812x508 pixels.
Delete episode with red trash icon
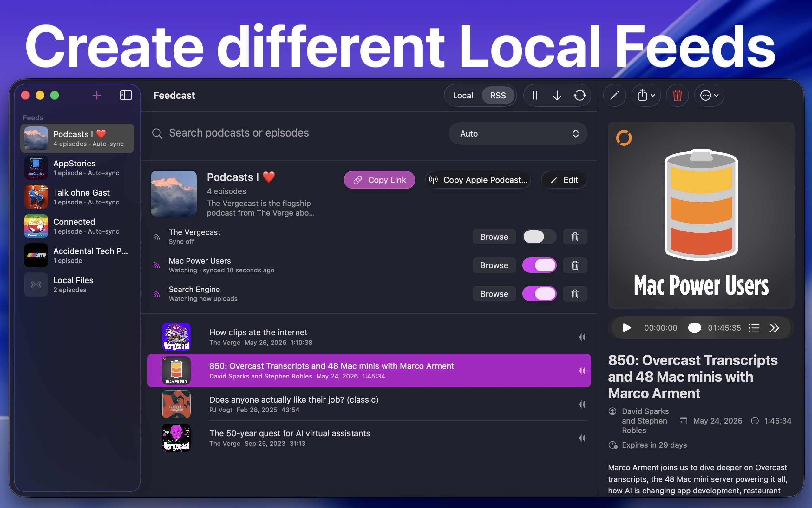point(678,96)
